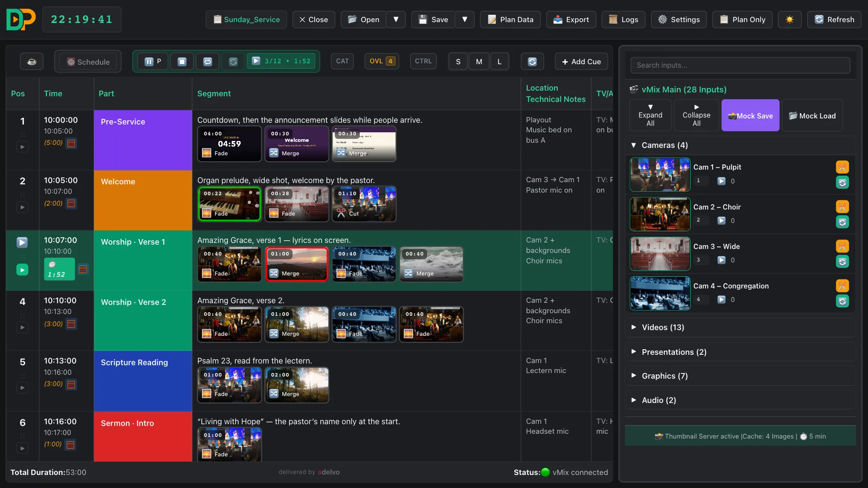Click the Search inputs field
The height and width of the screenshot is (488, 868).
pyautogui.click(x=740, y=65)
